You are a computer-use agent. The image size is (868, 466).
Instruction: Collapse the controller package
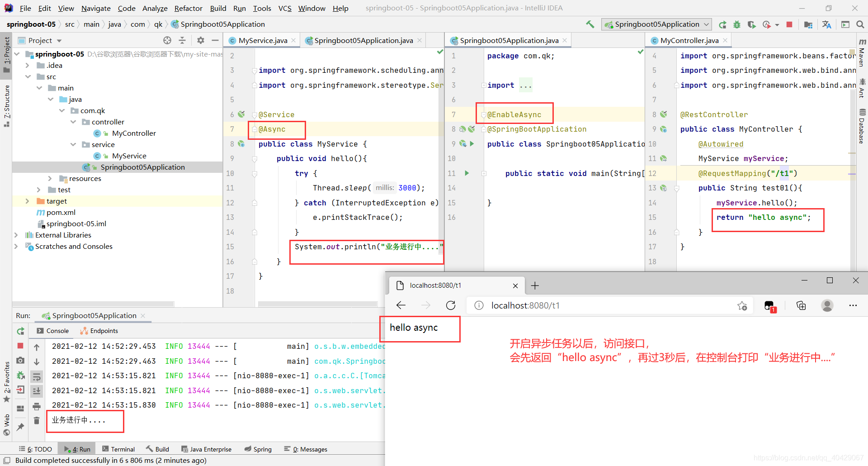73,122
